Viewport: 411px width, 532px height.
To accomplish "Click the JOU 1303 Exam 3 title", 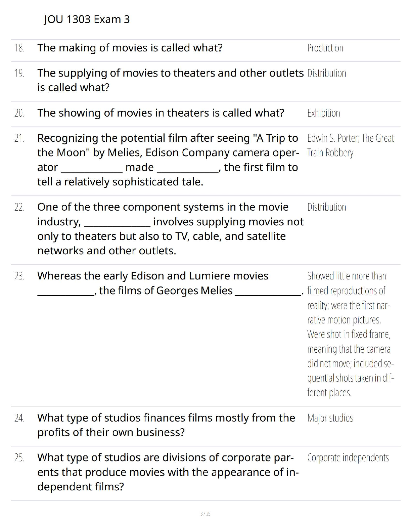I will (x=87, y=19).
